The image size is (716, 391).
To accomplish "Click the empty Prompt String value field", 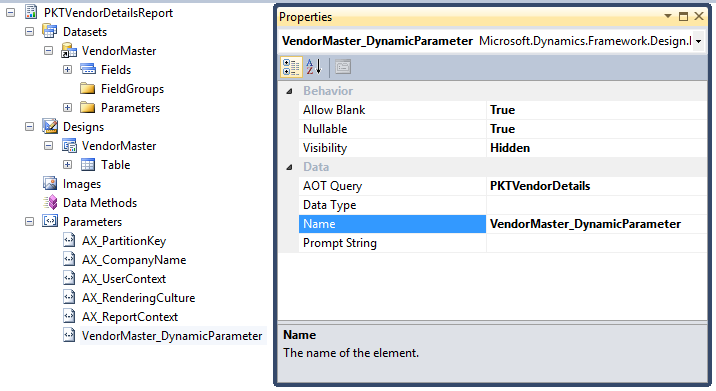I will [x=596, y=243].
